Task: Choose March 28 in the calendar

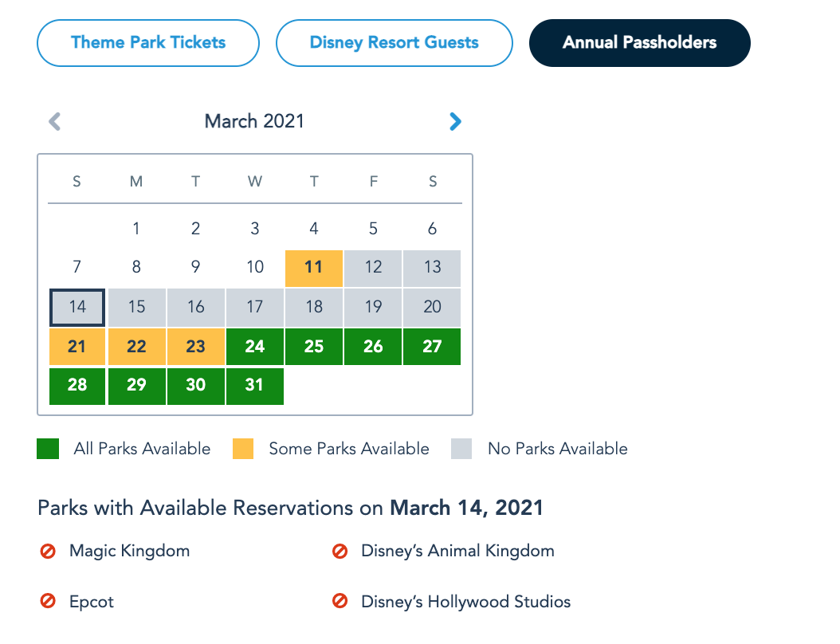Action: pos(77,386)
